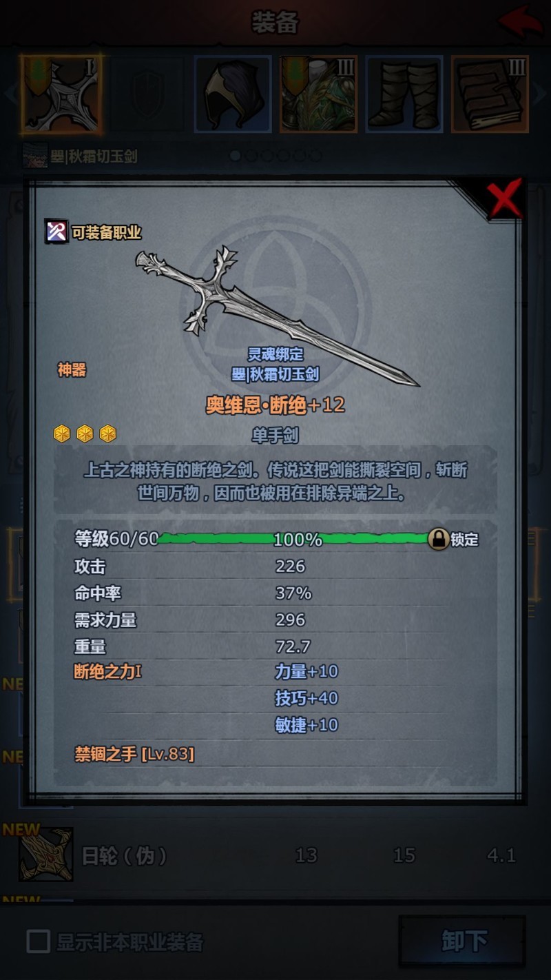Open the 禁锢之手 [Lv.83] skill entry
This screenshot has height=980, width=551.
click(x=134, y=754)
